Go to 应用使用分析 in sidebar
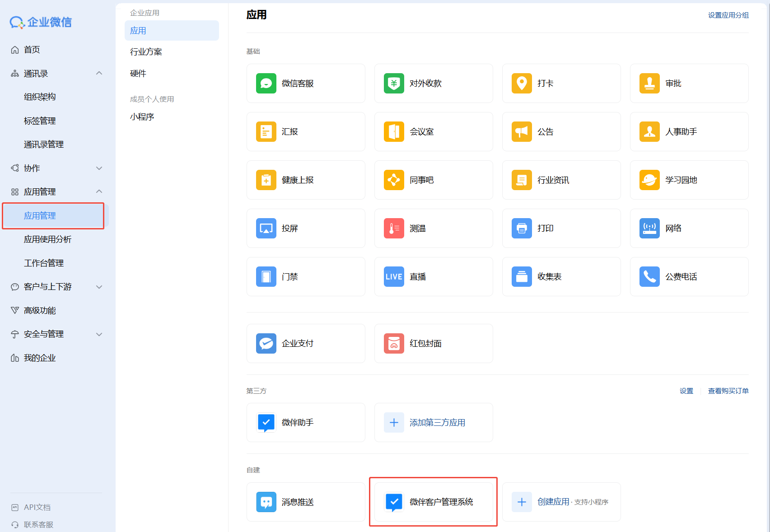Image resolution: width=770 pixels, height=532 pixels. click(47, 239)
